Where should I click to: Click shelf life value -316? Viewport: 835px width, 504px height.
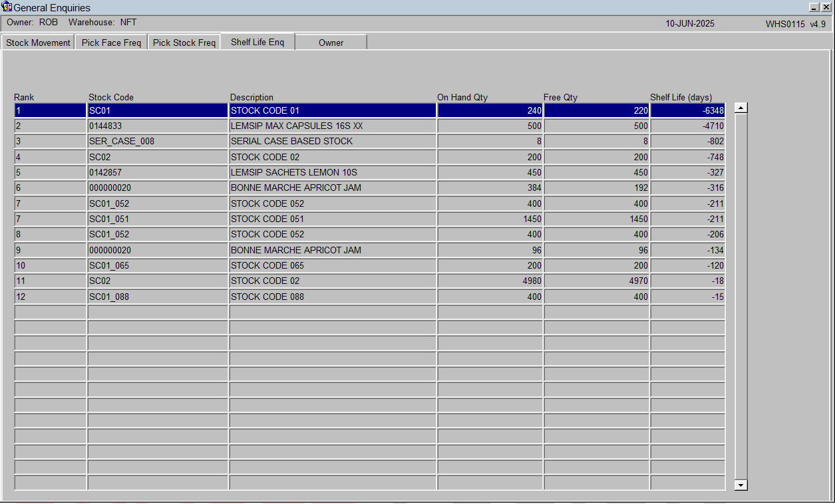tap(688, 188)
